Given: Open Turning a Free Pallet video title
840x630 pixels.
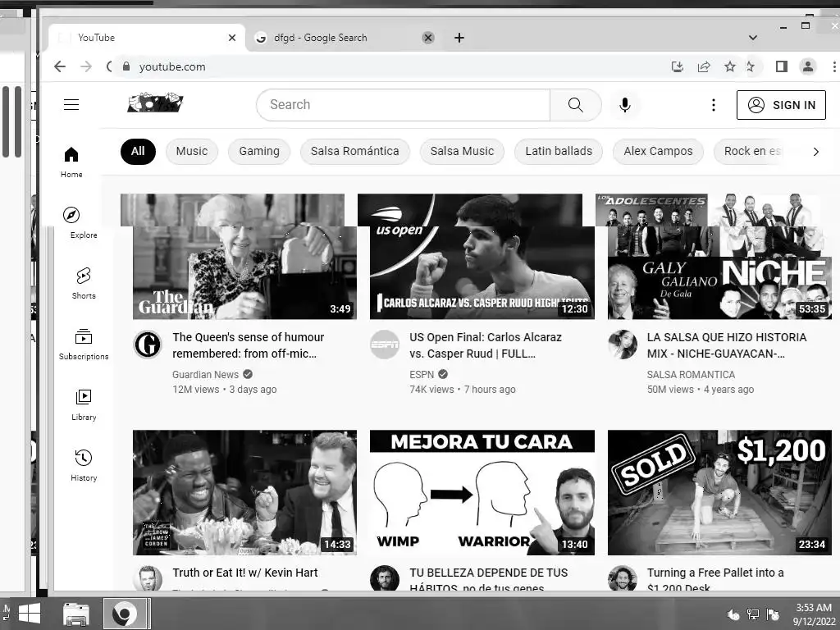Looking at the screenshot, I should click(715, 578).
